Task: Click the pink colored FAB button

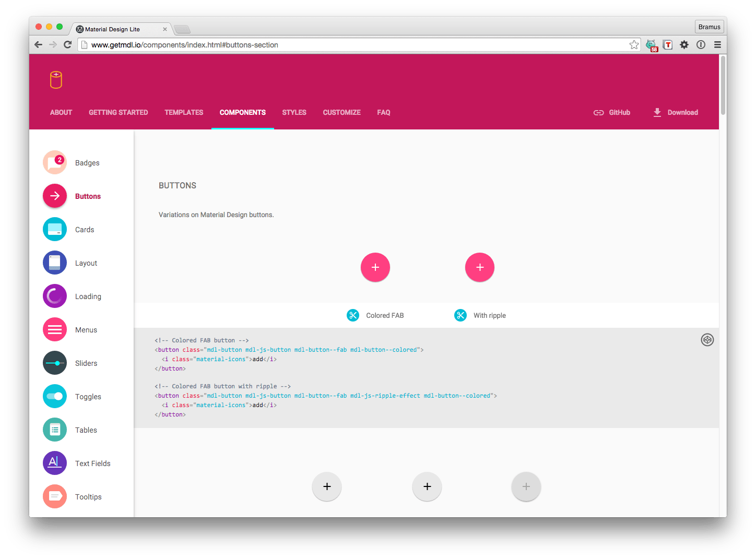Action: [x=375, y=267]
